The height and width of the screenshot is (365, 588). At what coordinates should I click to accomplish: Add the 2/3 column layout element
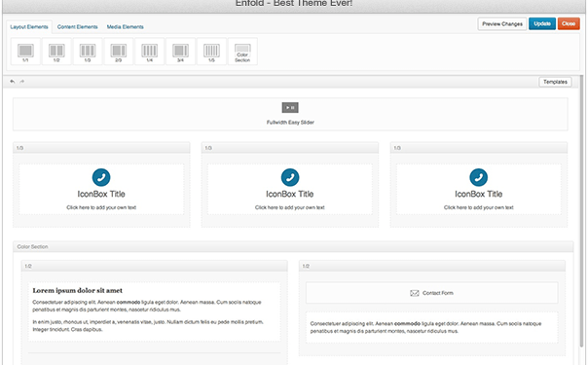119,52
